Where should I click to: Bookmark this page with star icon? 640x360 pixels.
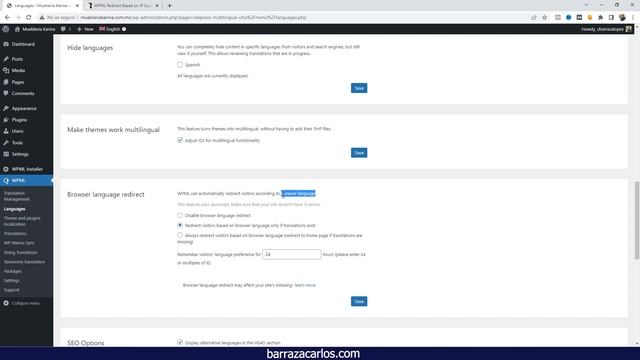point(544,18)
